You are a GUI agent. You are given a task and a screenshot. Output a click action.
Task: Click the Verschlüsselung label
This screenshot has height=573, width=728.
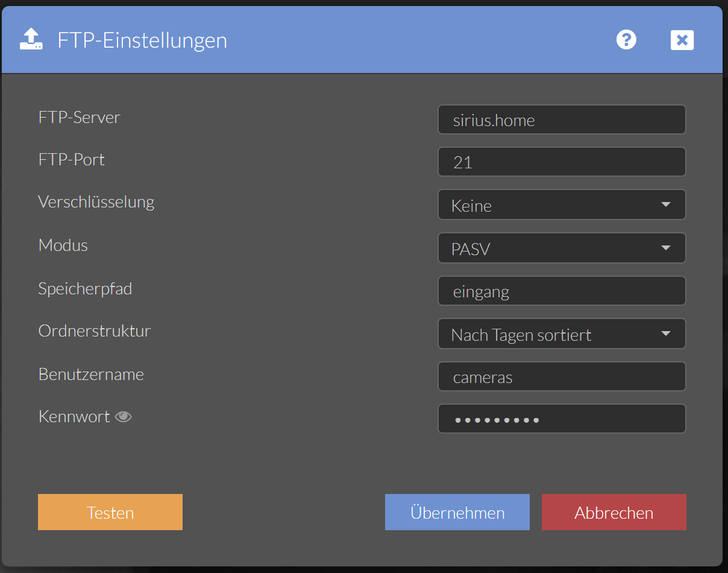pos(96,201)
